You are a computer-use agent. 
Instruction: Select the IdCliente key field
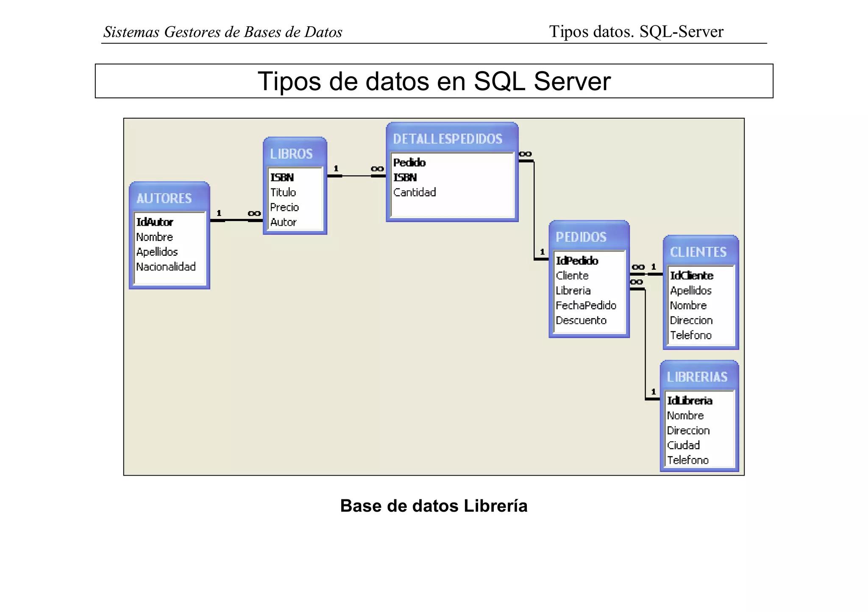(692, 276)
